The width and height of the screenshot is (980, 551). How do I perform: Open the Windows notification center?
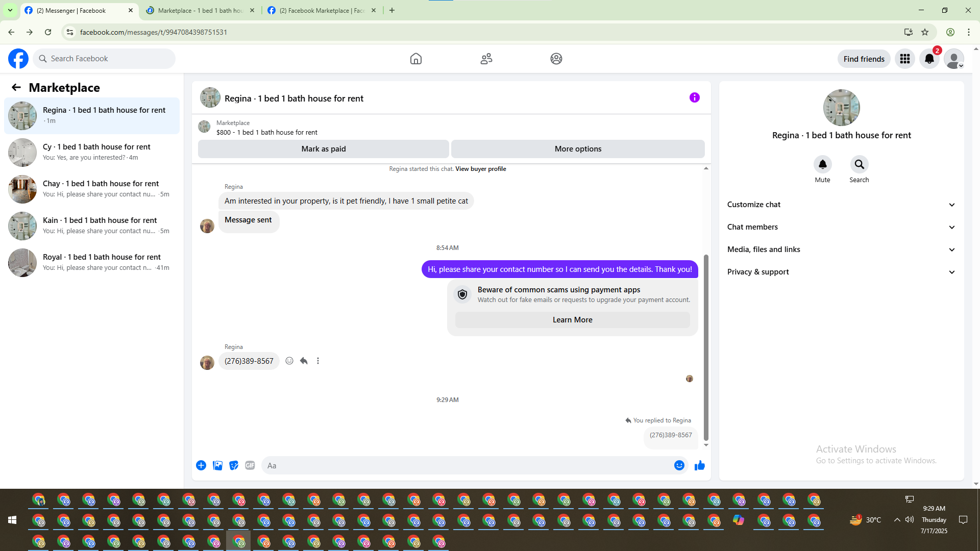coord(963,520)
